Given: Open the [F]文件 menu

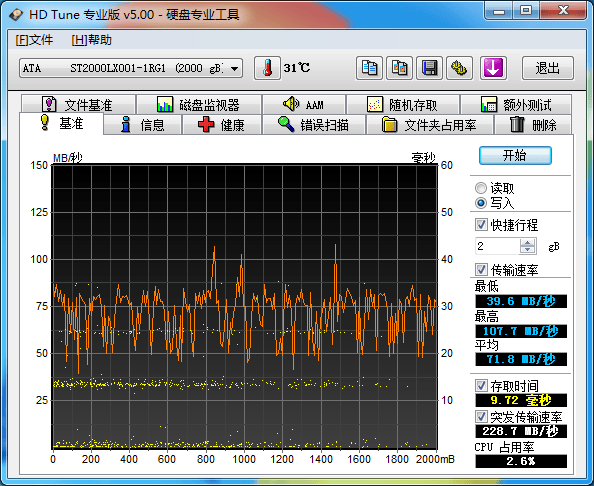Looking at the screenshot, I should (34, 40).
